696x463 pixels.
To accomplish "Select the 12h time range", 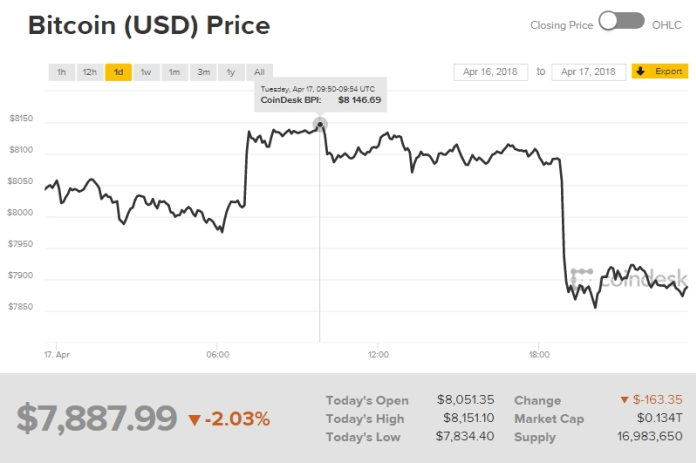I will click(90, 72).
